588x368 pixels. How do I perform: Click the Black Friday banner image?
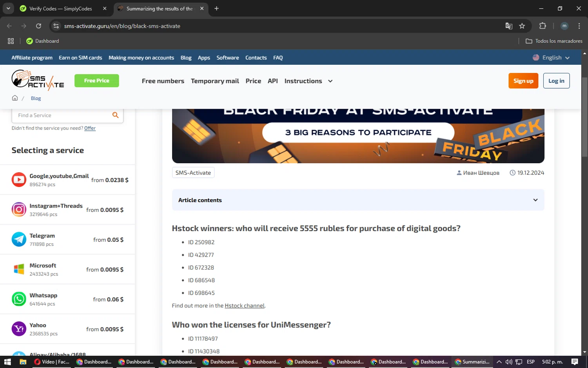click(358, 136)
